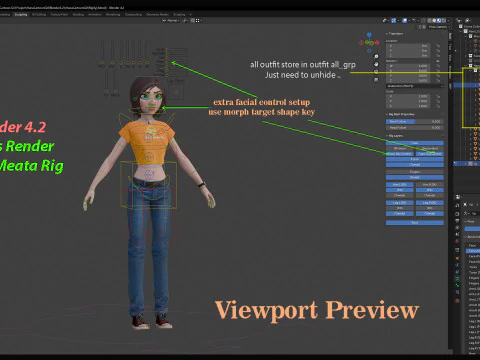Click the snapping grid icon in header
Viewport: 480px width, 360px height.
pos(198,21)
